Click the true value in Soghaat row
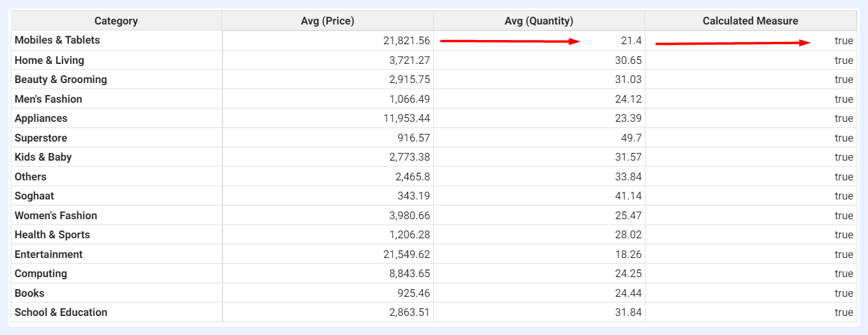The width and height of the screenshot is (868, 335). tap(844, 196)
